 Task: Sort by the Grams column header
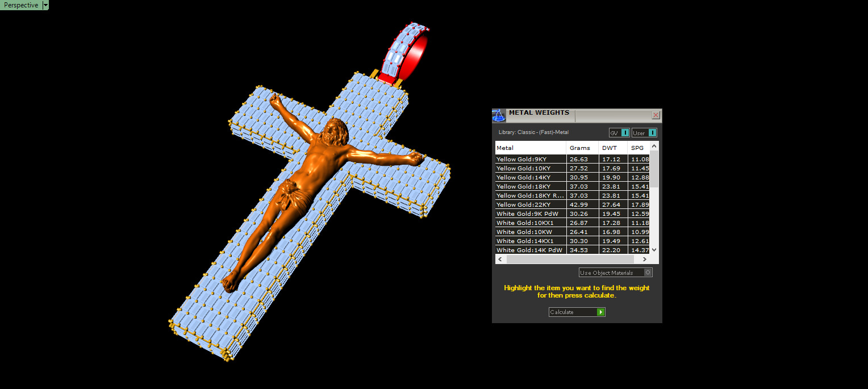click(582, 148)
